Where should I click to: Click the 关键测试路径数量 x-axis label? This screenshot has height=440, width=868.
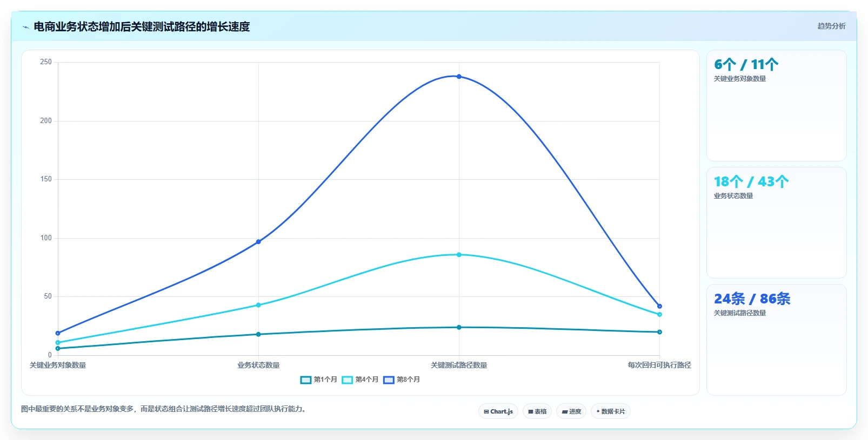point(459,365)
